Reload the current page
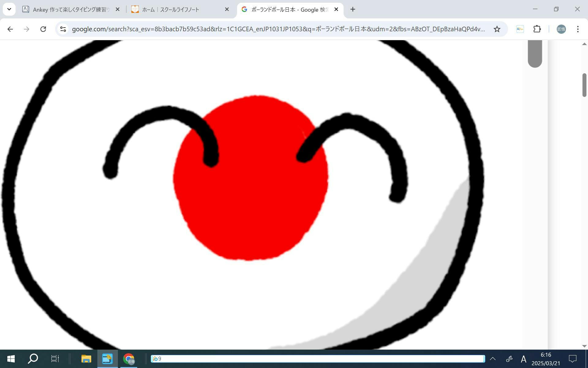588x368 pixels. (43, 29)
